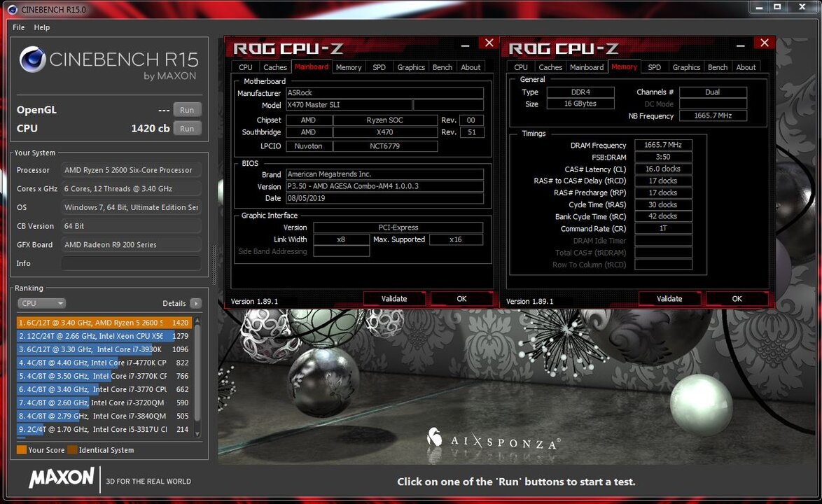Click Validate in left CPU-Z window
The width and height of the screenshot is (822, 504).
[394, 299]
